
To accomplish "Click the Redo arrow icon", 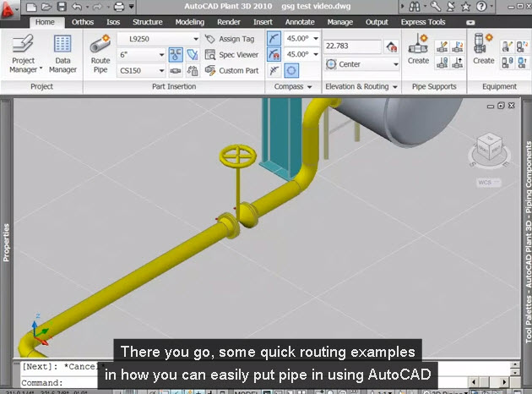I will (x=97, y=7).
